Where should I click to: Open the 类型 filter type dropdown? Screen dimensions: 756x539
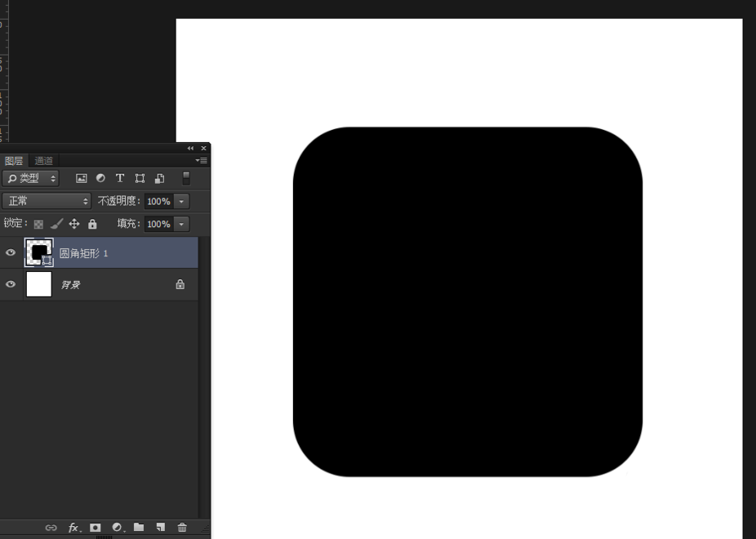tap(31, 178)
